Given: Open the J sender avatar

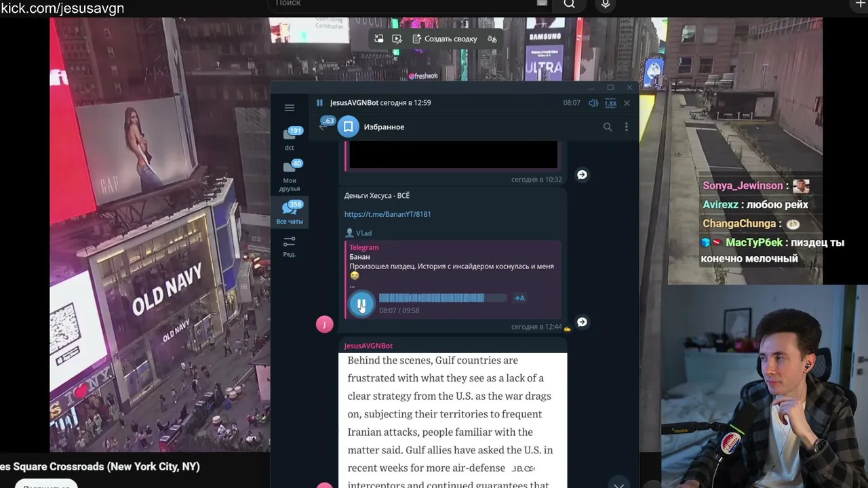Looking at the screenshot, I should coord(324,324).
